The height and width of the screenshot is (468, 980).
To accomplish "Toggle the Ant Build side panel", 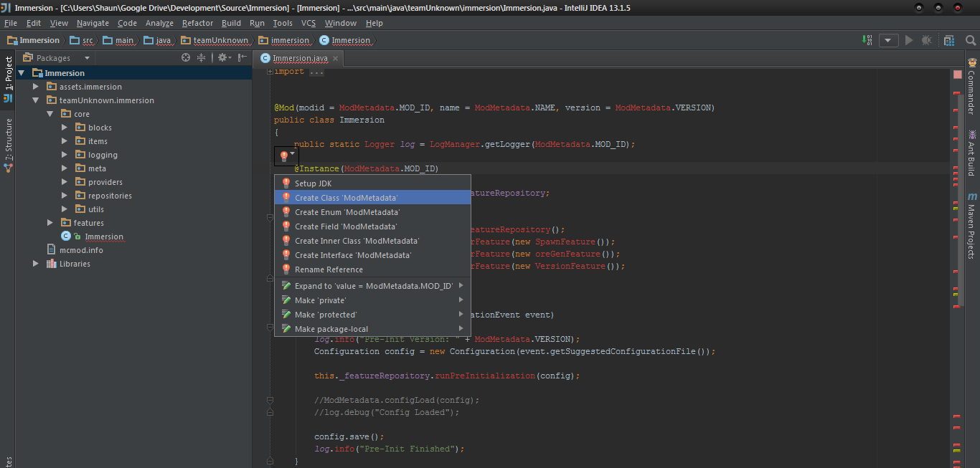I will coord(972,152).
